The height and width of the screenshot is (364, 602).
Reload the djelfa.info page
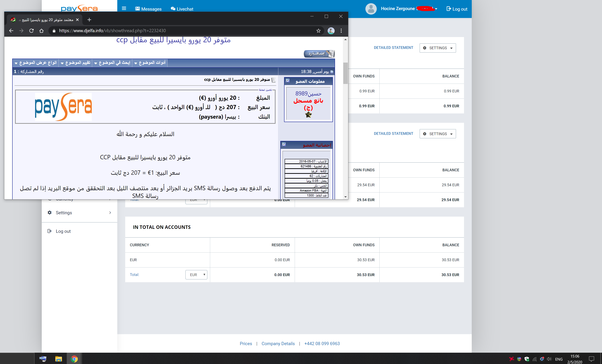(x=31, y=31)
